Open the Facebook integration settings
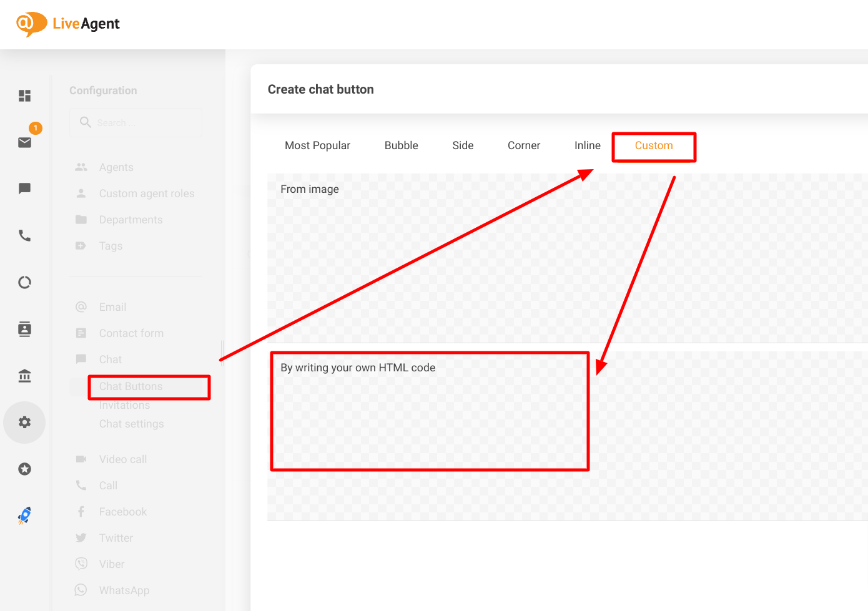This screenshot has height=611, width=868. (x=122, y=511)
